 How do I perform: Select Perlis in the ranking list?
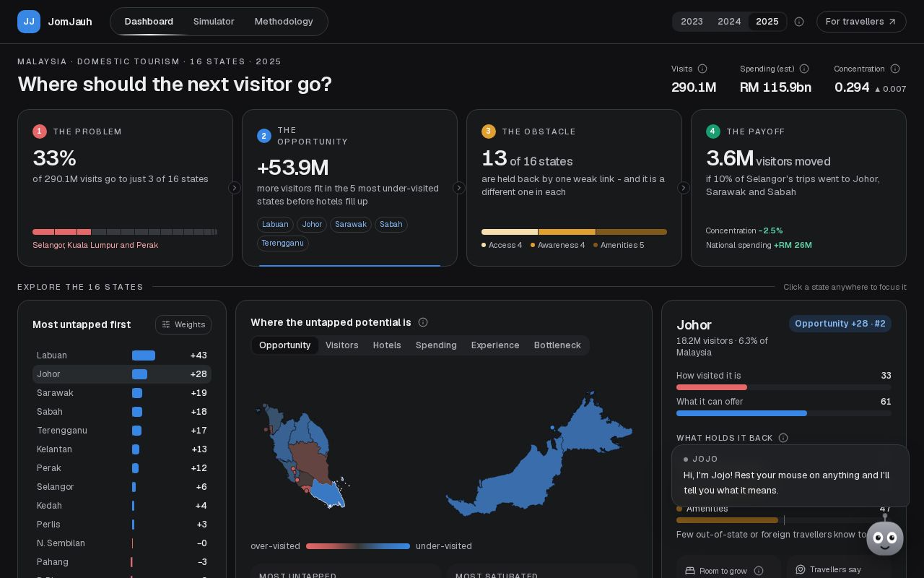tap(122, 525)
